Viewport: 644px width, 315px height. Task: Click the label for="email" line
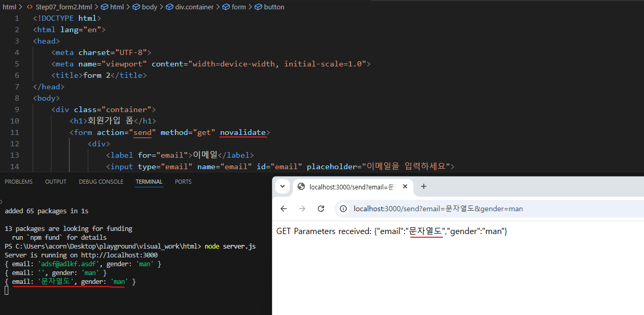click(x=180, y=155)
